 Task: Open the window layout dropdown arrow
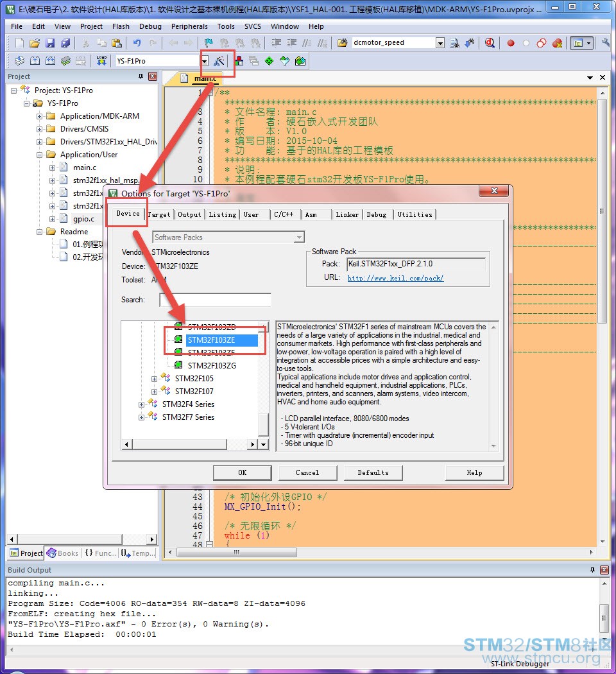tap(589, 43)
